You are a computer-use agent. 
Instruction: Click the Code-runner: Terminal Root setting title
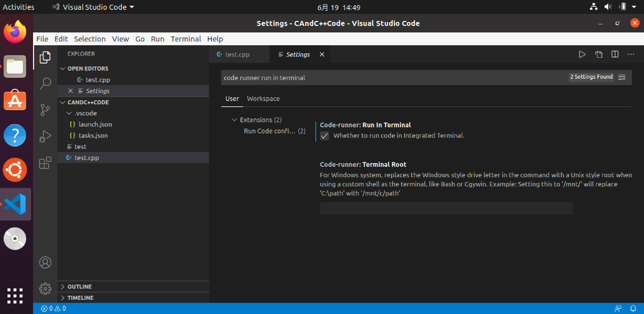pos(363,164)
